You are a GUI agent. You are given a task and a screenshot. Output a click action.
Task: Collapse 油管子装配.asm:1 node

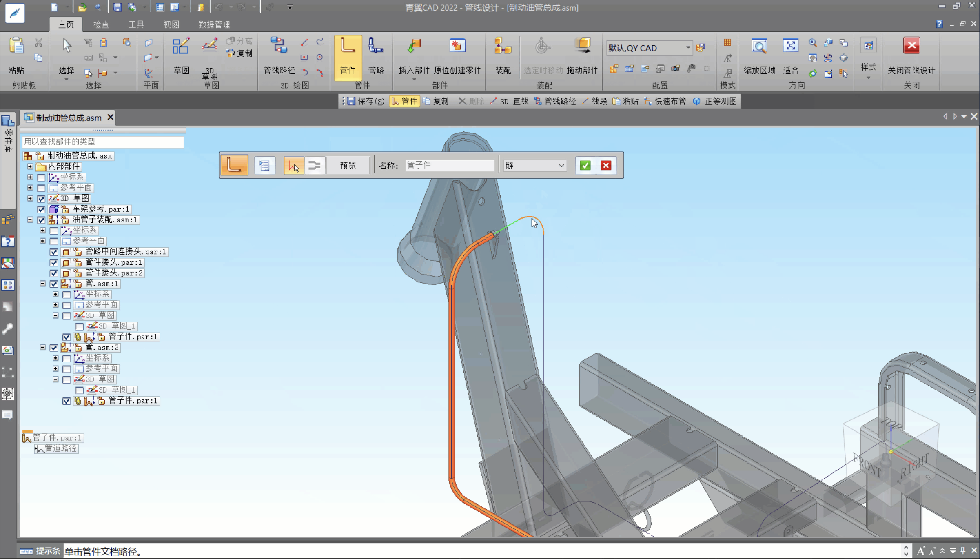click(30, 220)
